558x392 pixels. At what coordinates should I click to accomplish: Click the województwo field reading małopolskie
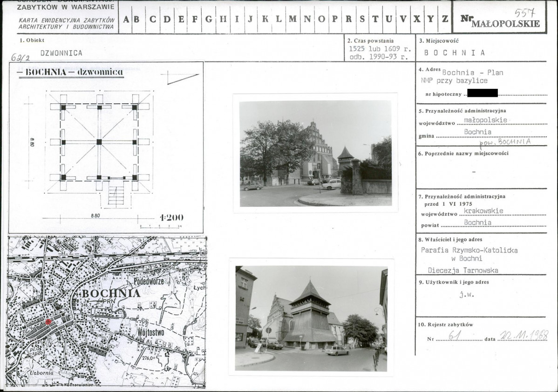[485, 120]
